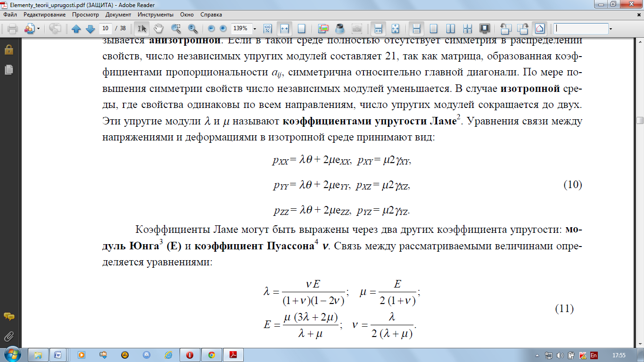Click the Opera icon in taskbar
644x362 pixels.
(190, 354)
